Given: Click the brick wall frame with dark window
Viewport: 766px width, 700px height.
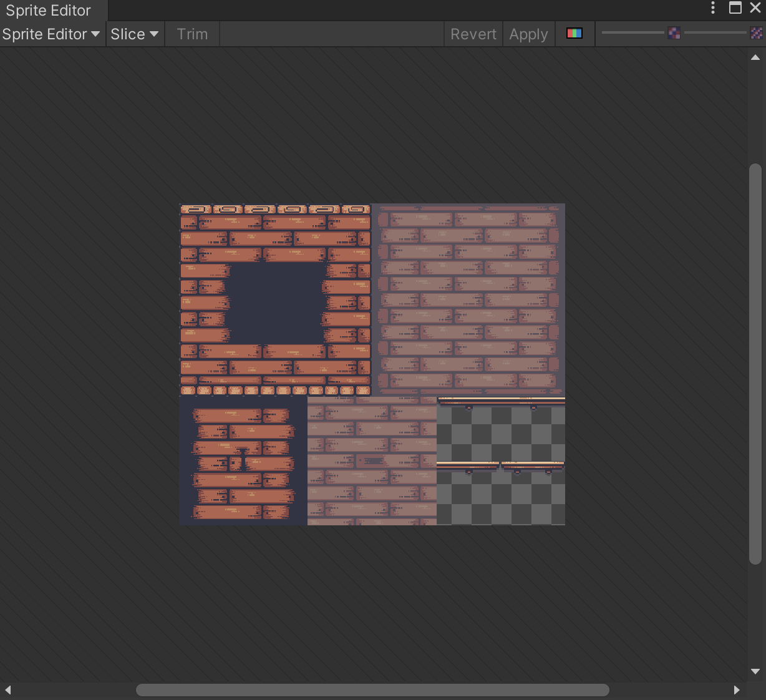Looking at the screenshot, I should tap(275, 299).
